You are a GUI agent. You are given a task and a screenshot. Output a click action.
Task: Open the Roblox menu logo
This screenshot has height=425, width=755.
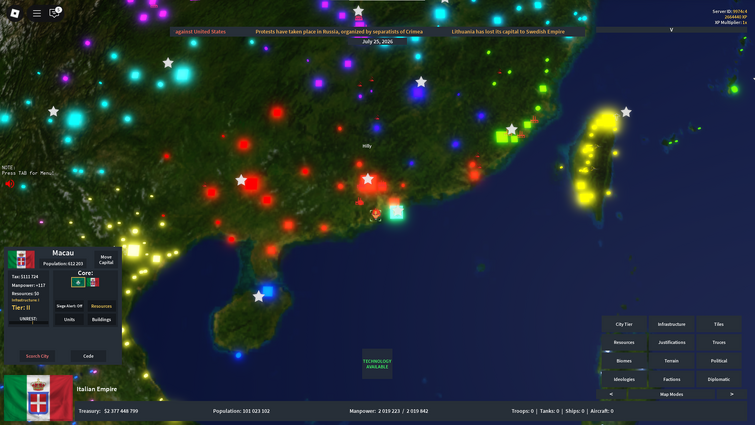pyautogui.click(x=15, y=13)
